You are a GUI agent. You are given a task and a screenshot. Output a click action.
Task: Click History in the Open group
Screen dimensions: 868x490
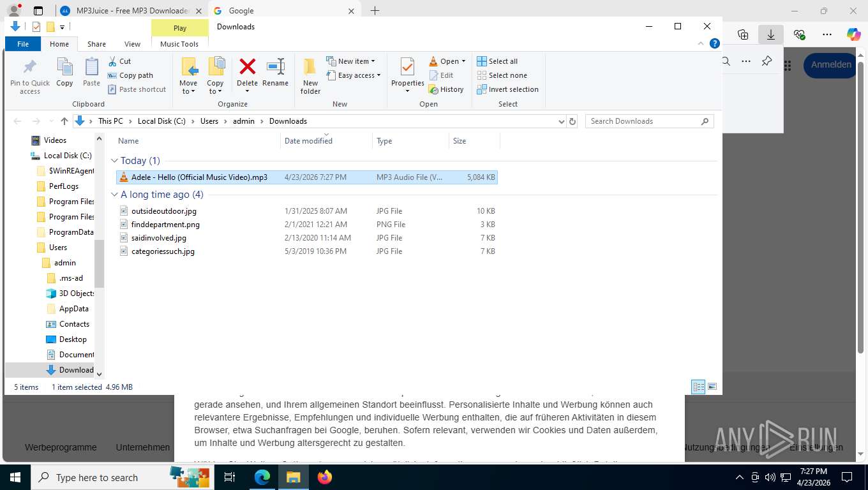click(x=446, y=89)
